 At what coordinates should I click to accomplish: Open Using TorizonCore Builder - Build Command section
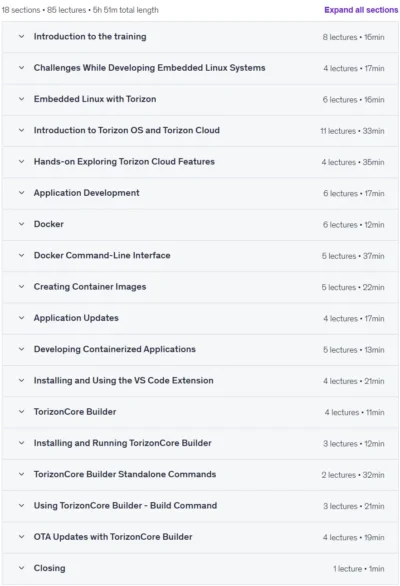coord(200,506)
